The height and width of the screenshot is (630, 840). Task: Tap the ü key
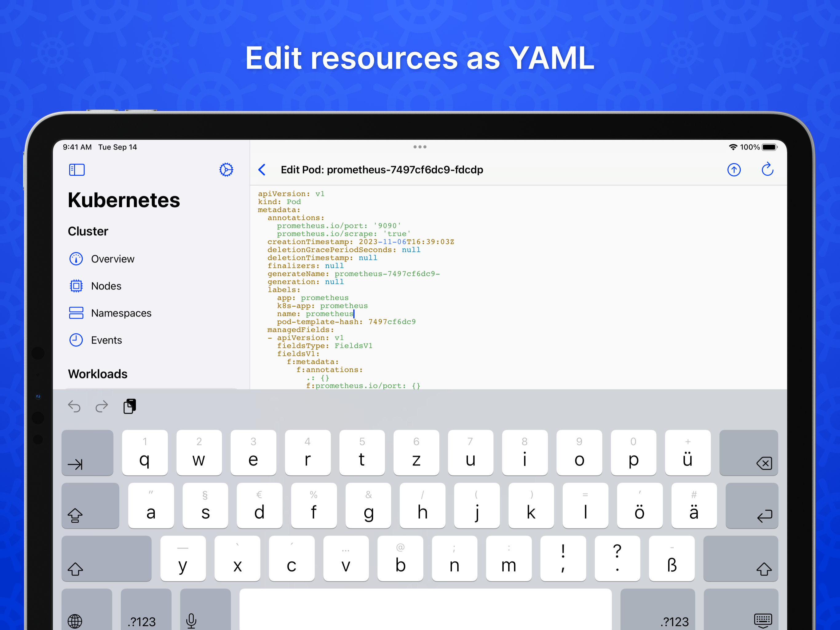pos(688,453)
